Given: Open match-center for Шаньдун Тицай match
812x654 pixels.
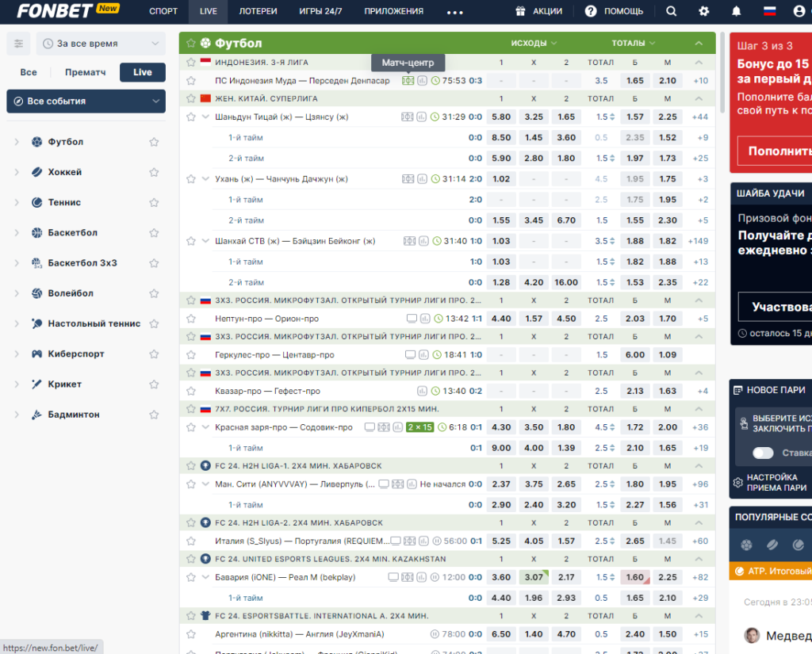Looking at the screenshot, I should click(407, 117).
